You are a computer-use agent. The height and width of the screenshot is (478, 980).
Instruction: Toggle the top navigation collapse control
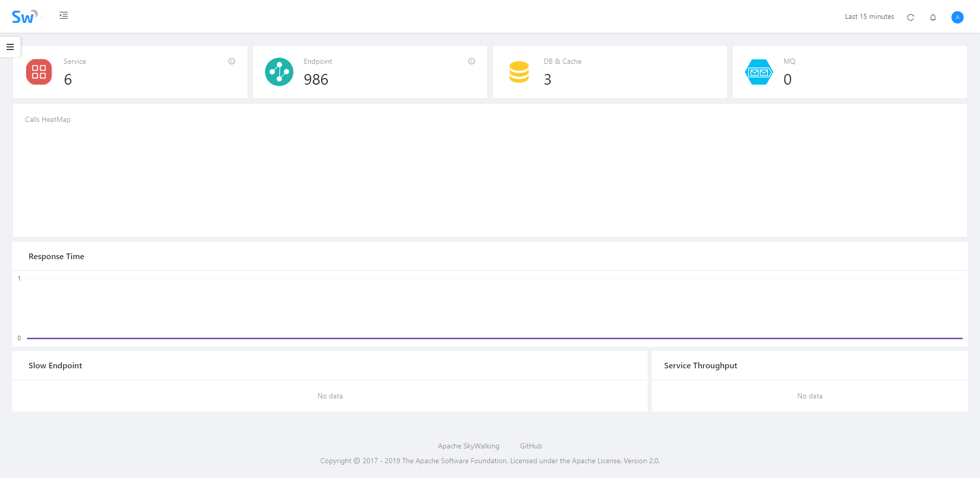tap(63, 15)
